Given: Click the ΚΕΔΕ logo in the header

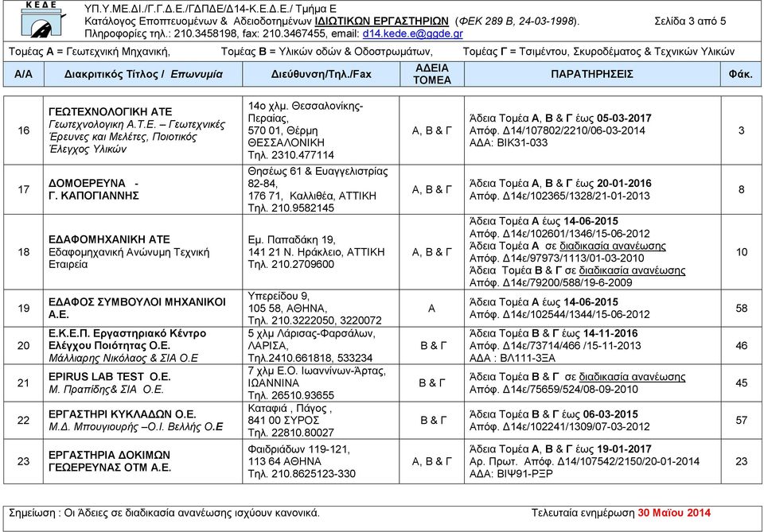Looking at the screenshot, I should click(43, 19).
